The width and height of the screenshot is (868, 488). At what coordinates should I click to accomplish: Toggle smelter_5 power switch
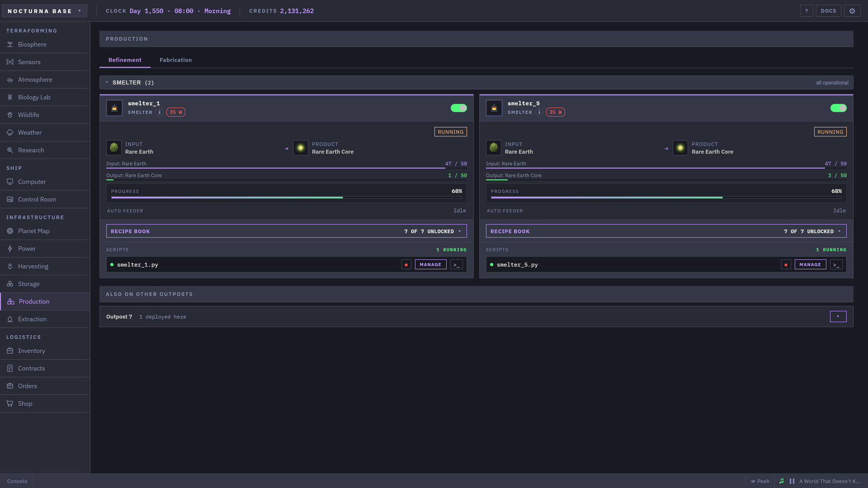[839, 108]
